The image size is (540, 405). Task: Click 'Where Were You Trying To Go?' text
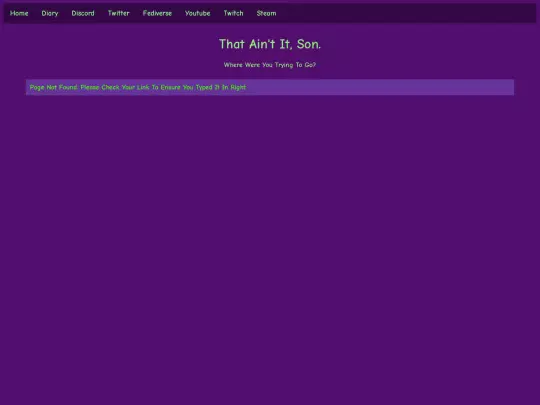[270, 65]
